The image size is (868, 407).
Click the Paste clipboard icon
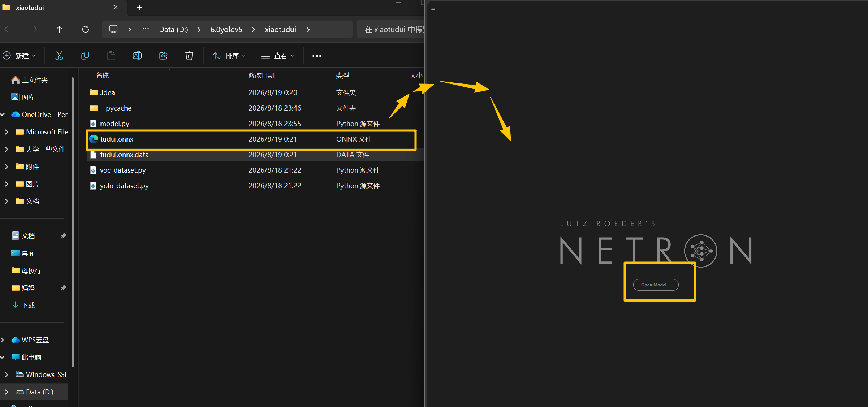click(111, 56)
